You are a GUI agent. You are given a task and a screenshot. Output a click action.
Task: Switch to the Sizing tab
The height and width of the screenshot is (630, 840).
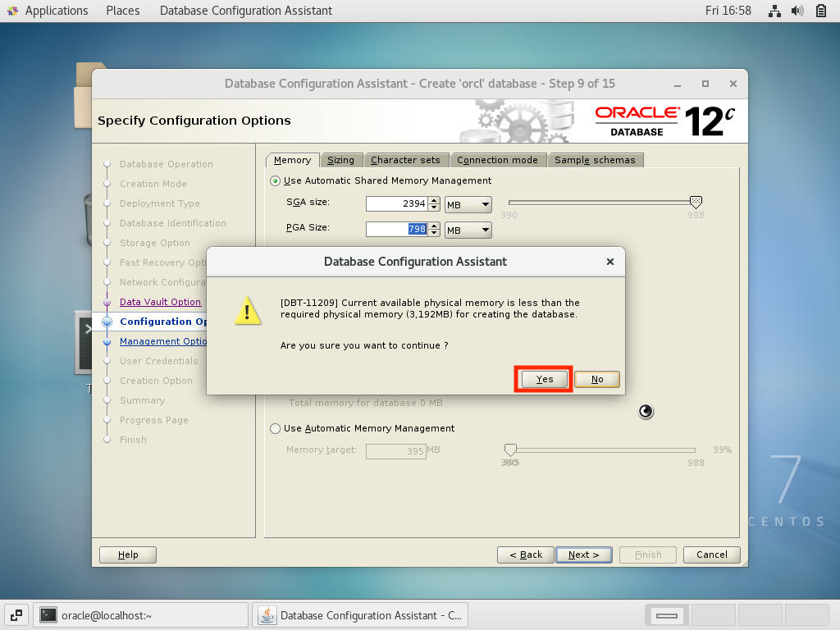tap(340, 160)
